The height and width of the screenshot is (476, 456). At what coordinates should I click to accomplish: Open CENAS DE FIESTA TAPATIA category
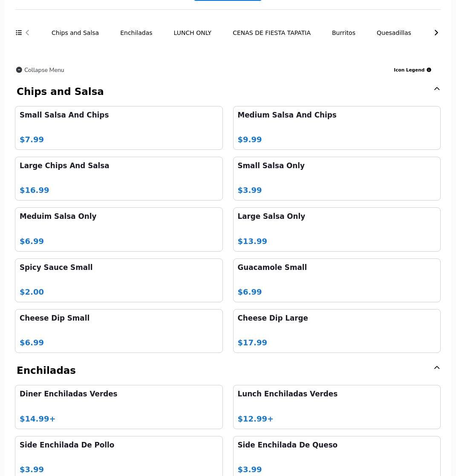pos(271,33)
